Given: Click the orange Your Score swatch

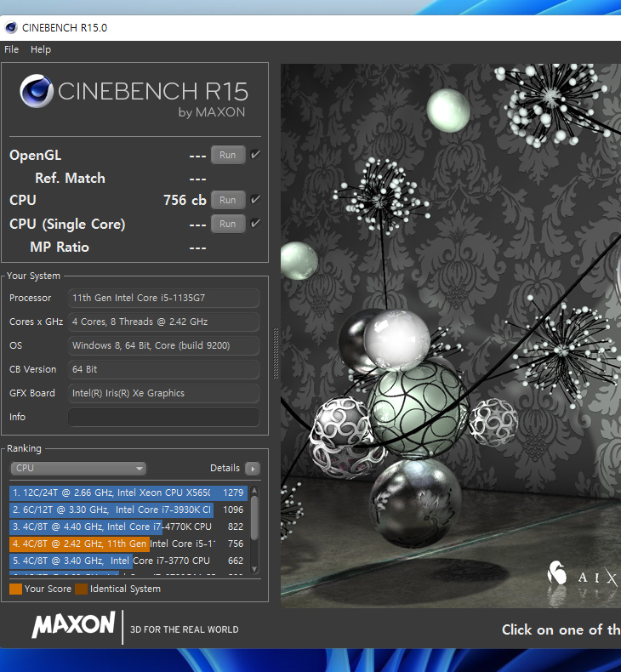Looking at the screenshot, I should [15, 589].
